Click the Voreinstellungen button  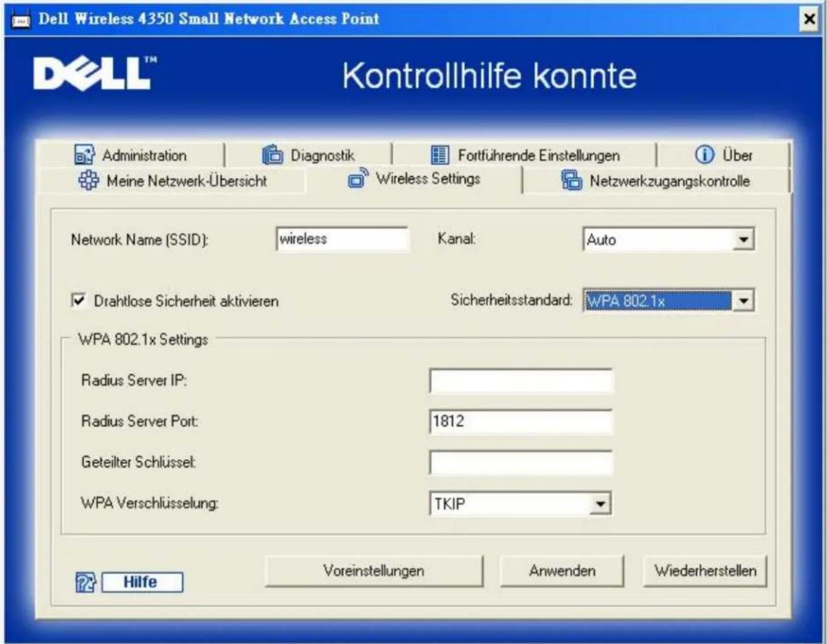pos(374,571)
